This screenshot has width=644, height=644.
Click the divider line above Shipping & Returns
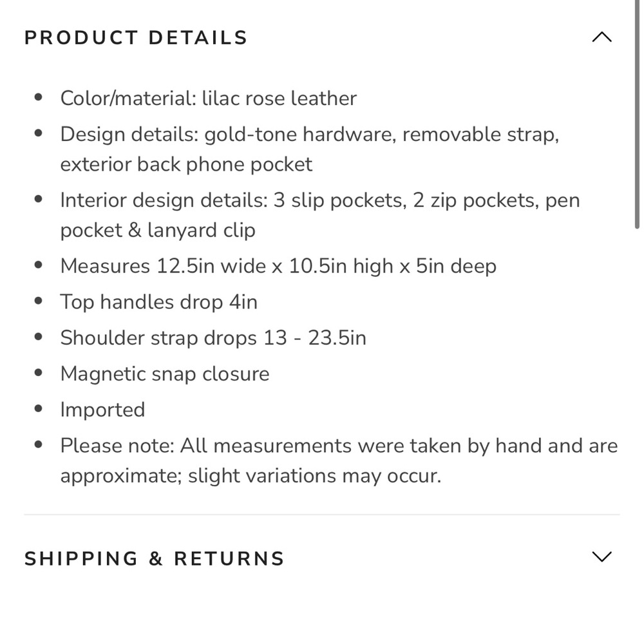322,515
